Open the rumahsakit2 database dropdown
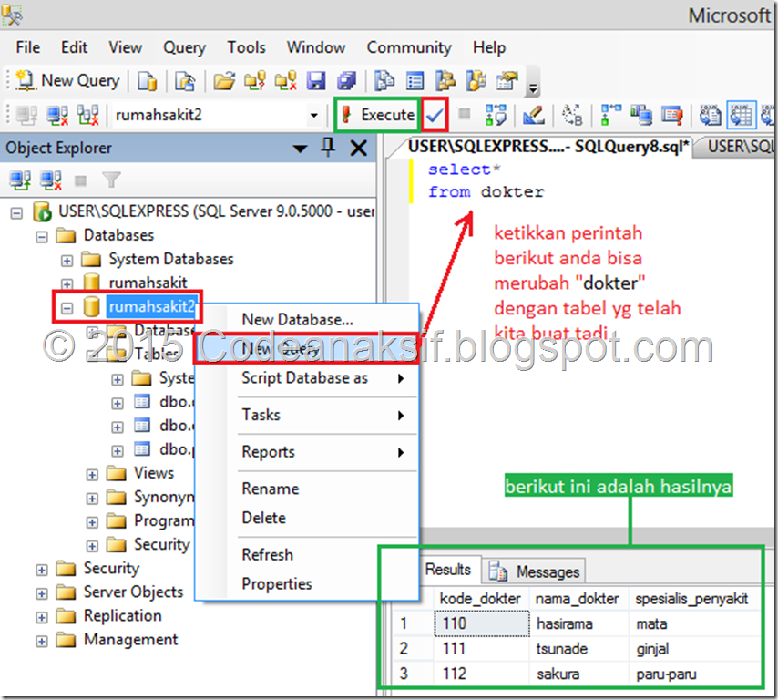The height and width of the screenshot is (700, 778). [x=313, y=115]
